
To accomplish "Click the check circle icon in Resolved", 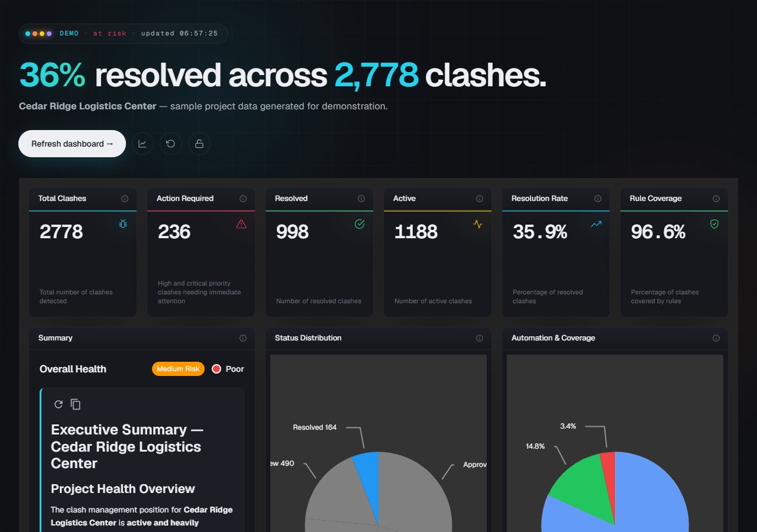I will (x=360, y=224).
